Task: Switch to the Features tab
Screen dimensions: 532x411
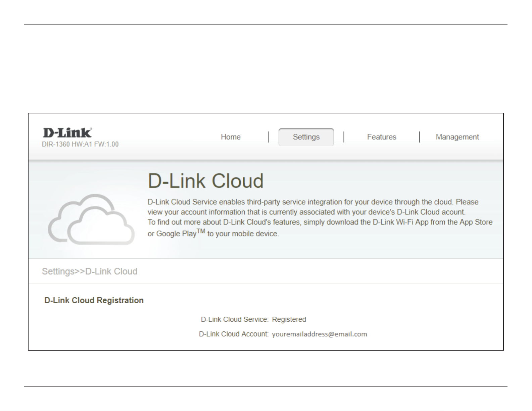Action: coord(382,137)
